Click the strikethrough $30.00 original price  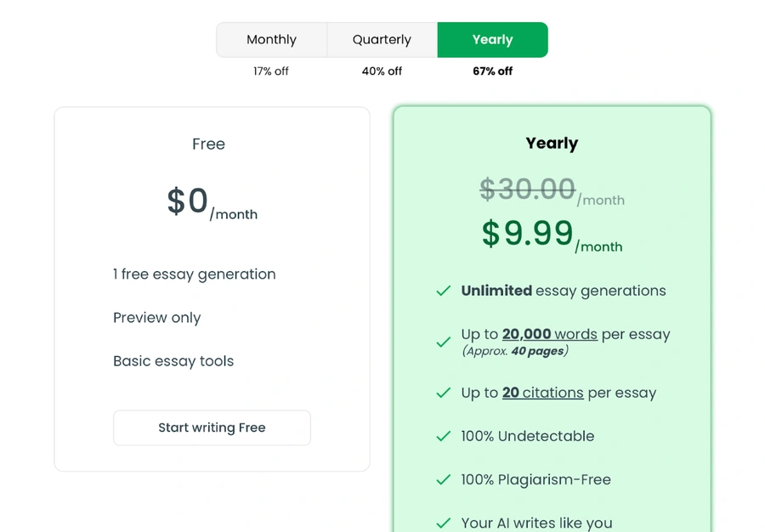[527, 190]
